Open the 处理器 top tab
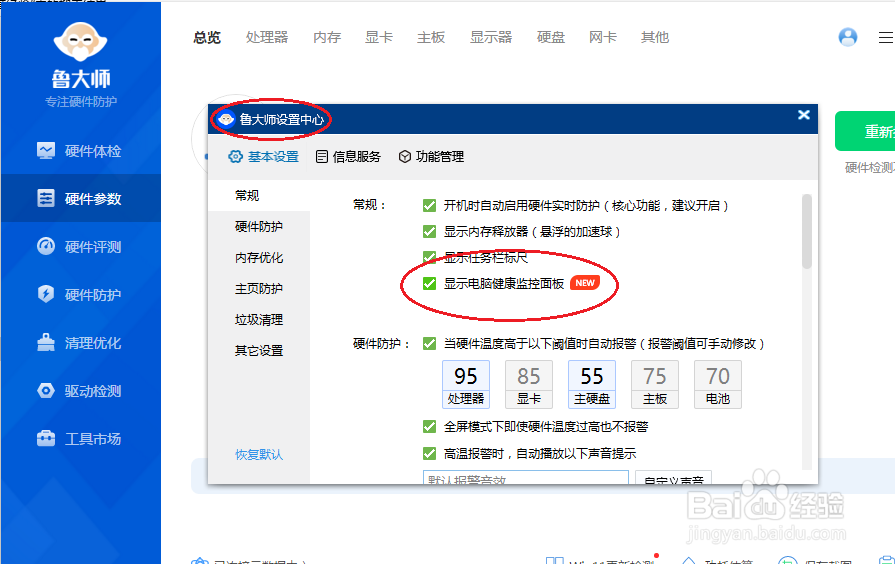The height and width of the screenshot is (564, 895). pyautogui.click(x=267, y=38)
